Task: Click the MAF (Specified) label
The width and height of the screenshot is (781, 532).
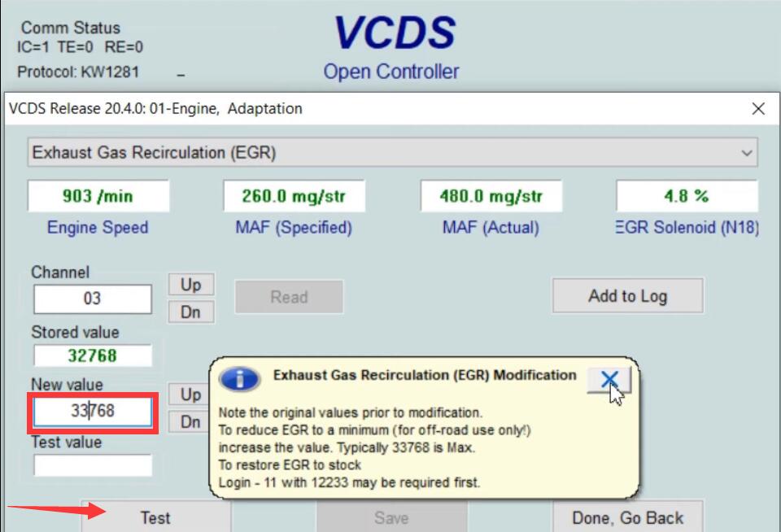Action: pos(294,228)
